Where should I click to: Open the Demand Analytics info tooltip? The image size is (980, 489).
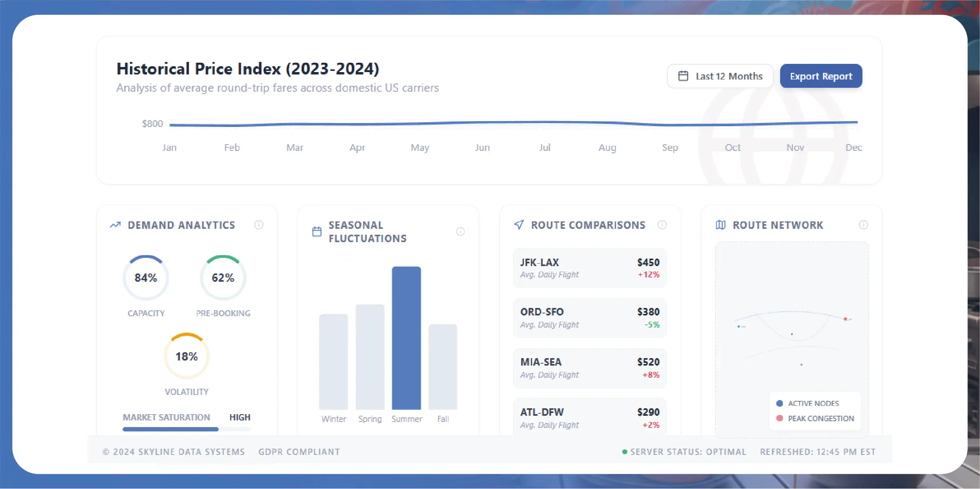tap(259, 225)
